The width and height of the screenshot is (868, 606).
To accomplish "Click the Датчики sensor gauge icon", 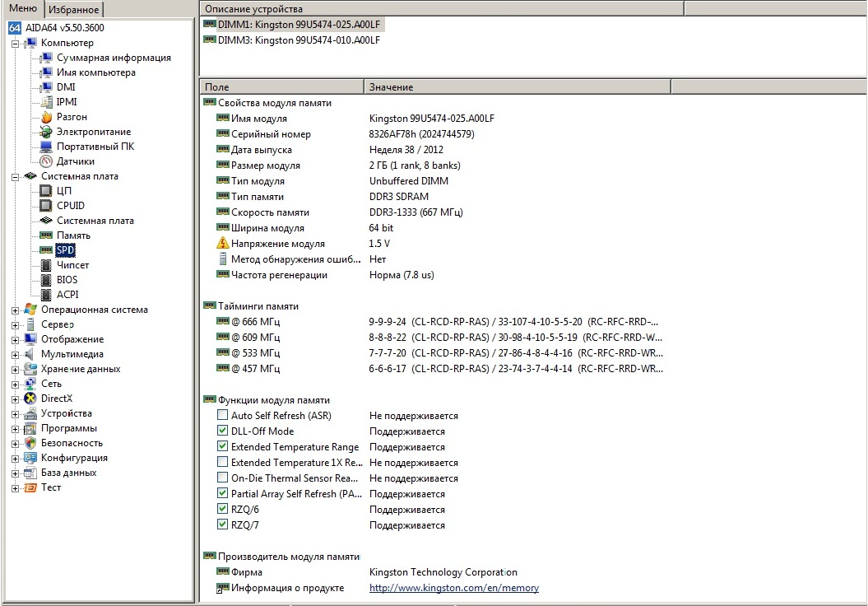I will 47,161.
